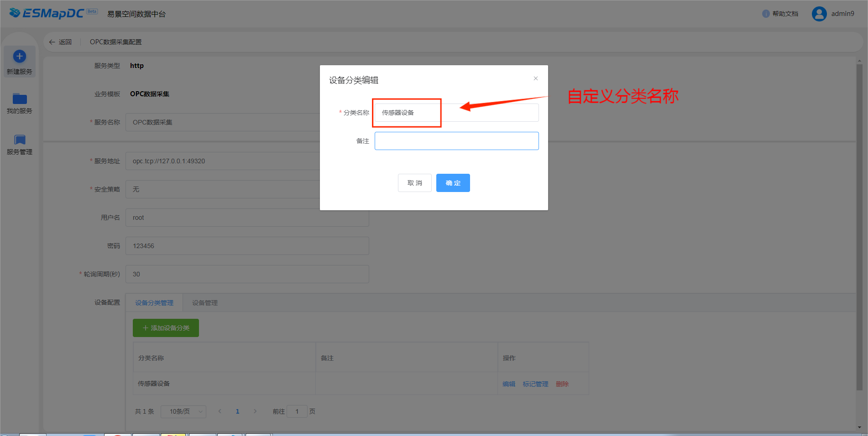Close the 设备分类编辑 dialog

tap(536, 78)
